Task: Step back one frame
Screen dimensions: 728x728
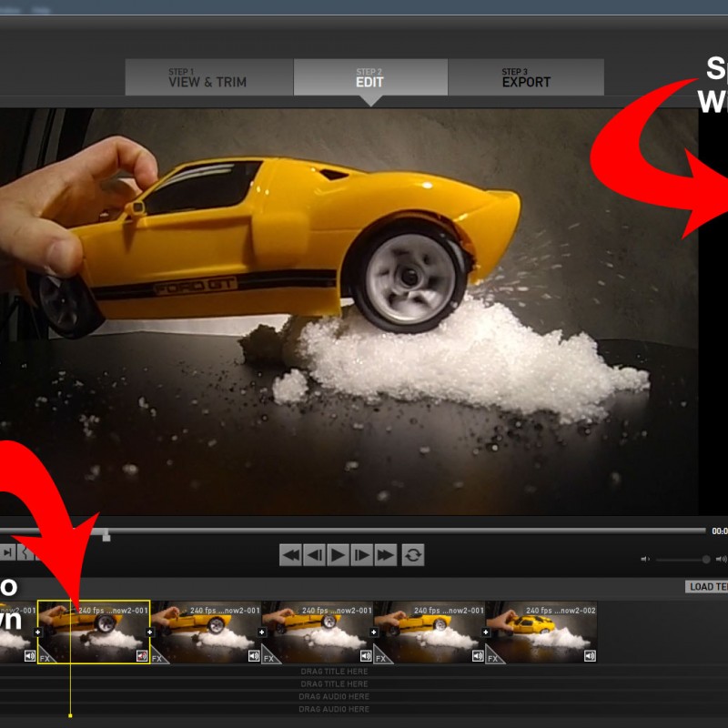Action: coord(314,554)
